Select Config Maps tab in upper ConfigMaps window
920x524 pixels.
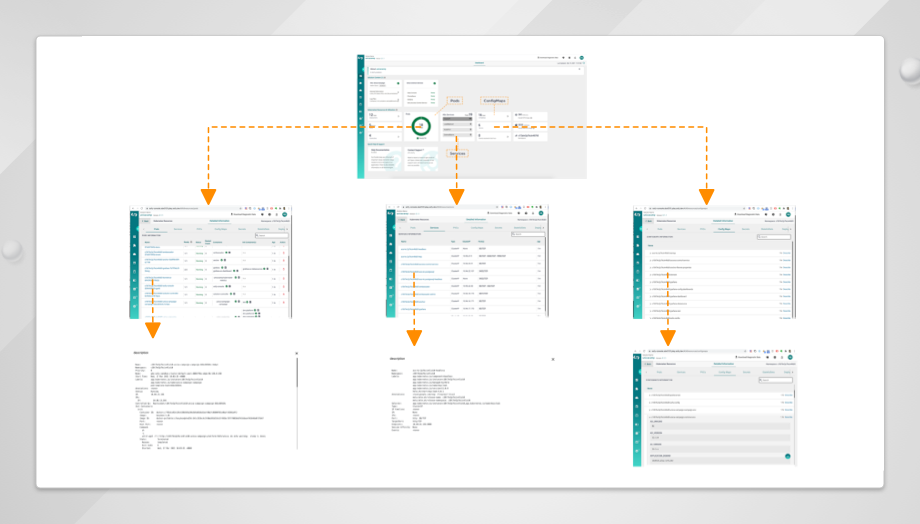point(724,229)
